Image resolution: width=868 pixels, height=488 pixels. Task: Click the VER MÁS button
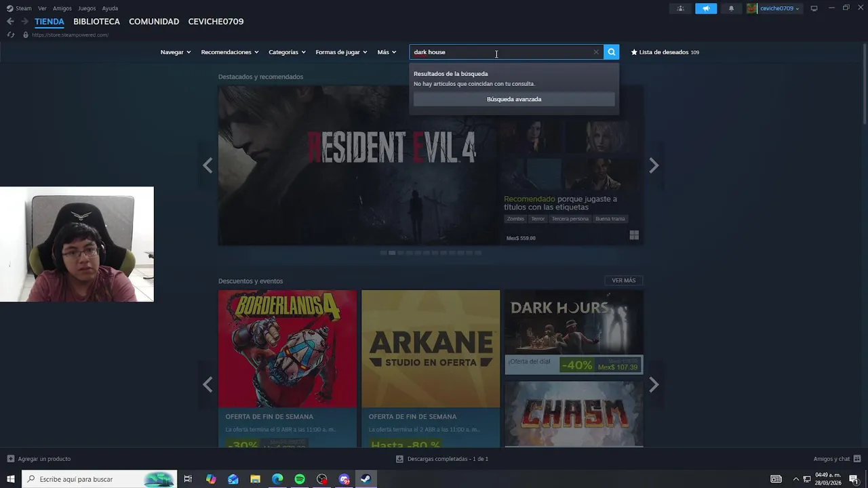tap(624, 281)
